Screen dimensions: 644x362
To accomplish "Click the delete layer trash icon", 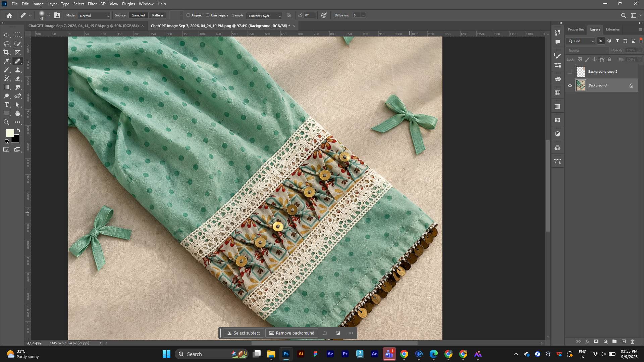I will (633, 342).
